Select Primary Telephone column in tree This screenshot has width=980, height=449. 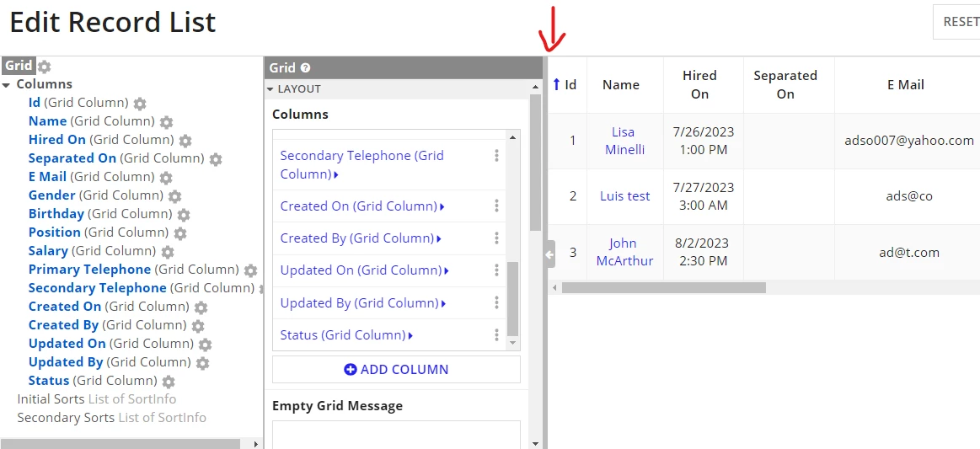pos(89,270)
